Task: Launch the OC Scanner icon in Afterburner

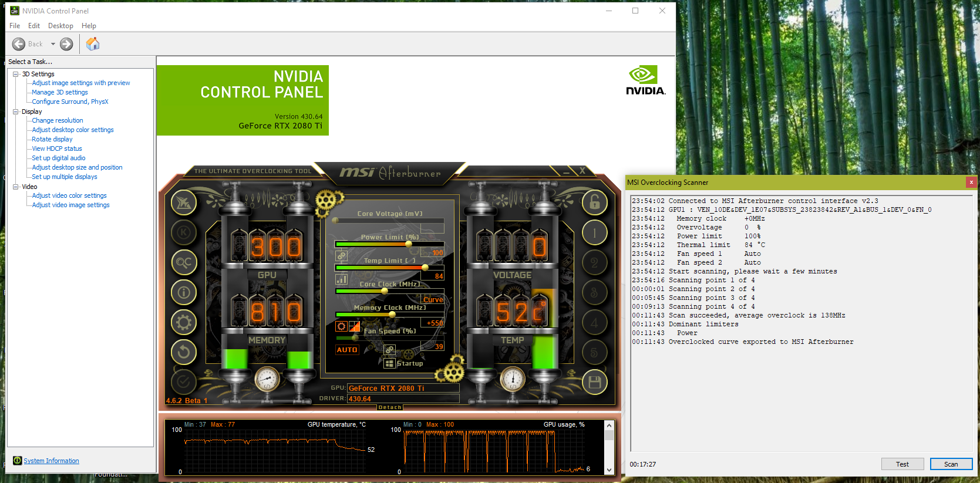Action: point(184,262)
